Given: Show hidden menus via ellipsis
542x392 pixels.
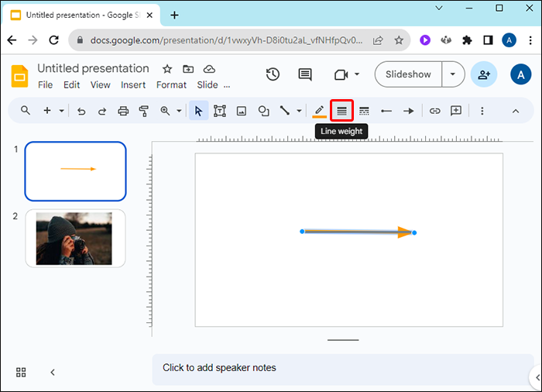Looking at the screenshot, I should (227, 85).
